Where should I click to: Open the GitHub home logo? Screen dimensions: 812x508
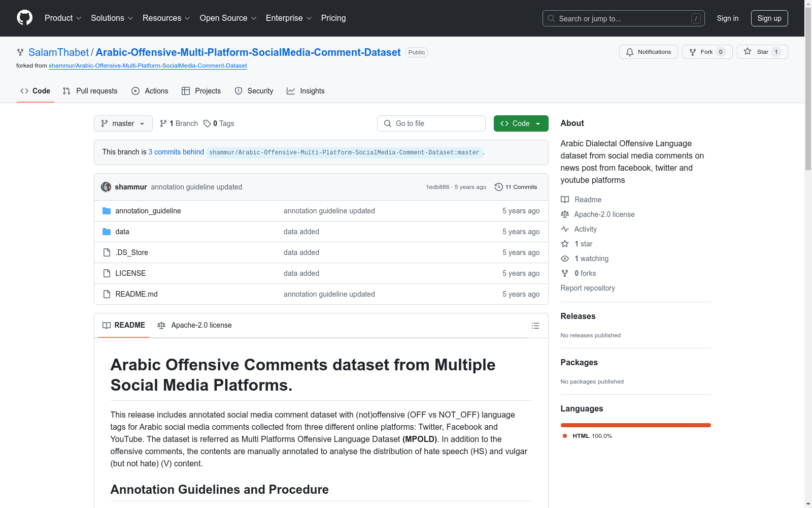click(24, 18)
